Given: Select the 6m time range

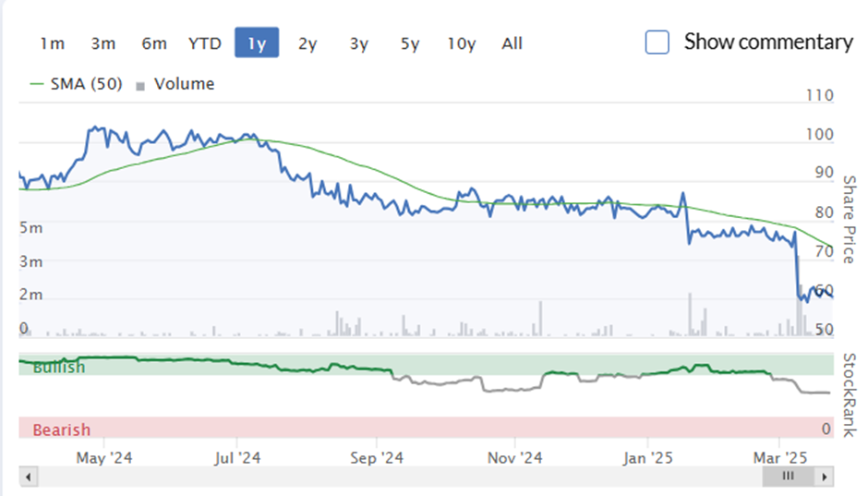Looking at the screenshot, I should (x=154, y=43).
